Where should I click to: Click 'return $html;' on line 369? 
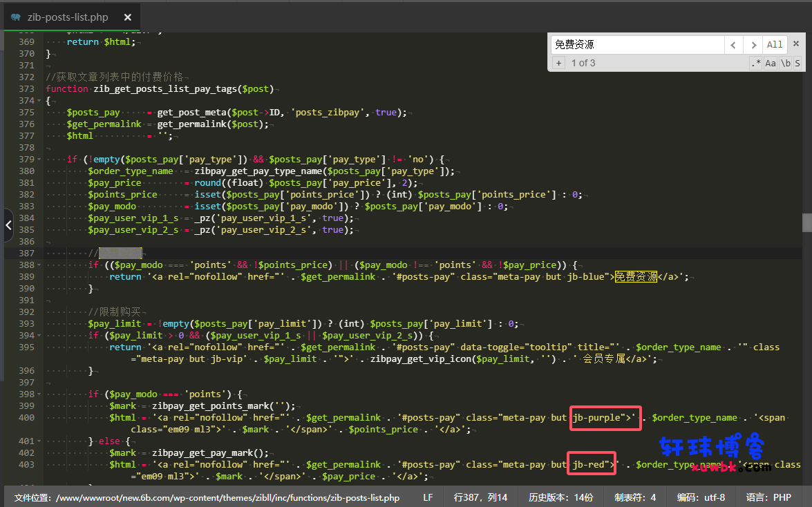[101, 42]
